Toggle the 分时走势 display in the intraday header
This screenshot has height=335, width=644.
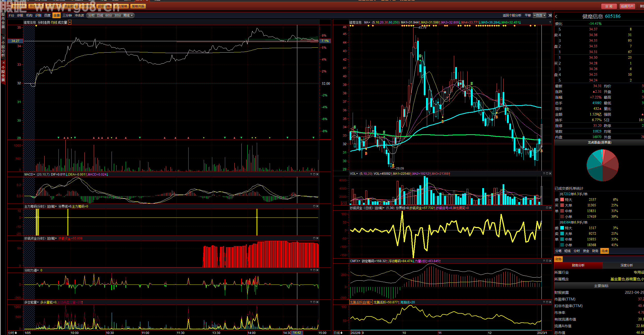click(x=44, y=23)
